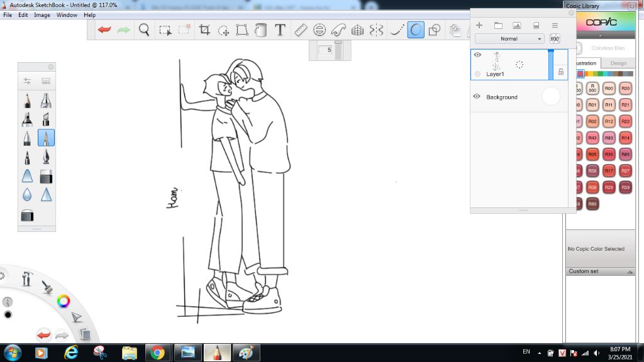Open Brushes menu in lagoon
The width and height of the screenshot is (644, 362).
point(47,287)
